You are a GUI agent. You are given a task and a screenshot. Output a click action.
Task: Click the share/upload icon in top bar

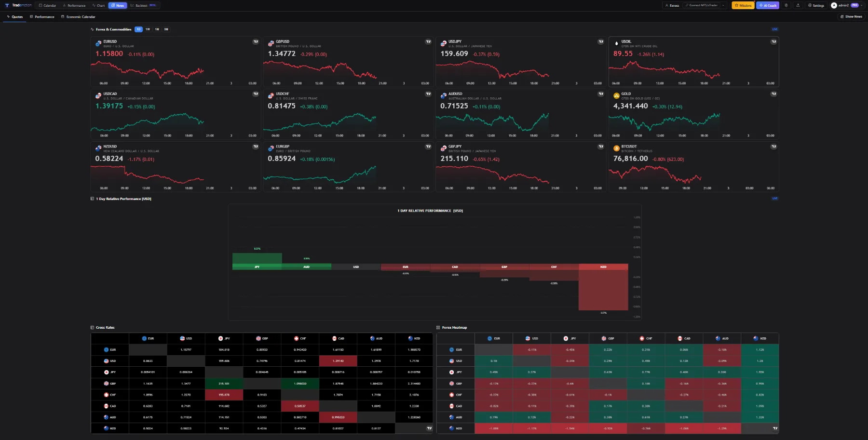(798, 5)
